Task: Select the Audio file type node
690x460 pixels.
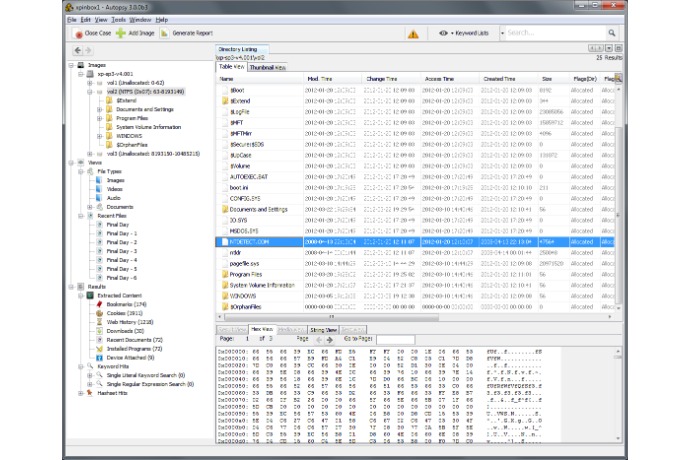Action: pyautogui.click(x=114, y=198)
